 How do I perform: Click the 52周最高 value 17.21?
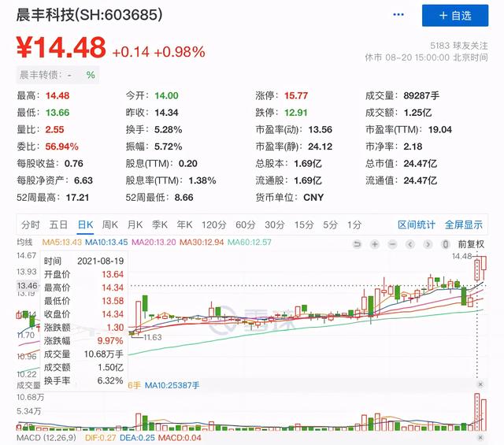77,198
